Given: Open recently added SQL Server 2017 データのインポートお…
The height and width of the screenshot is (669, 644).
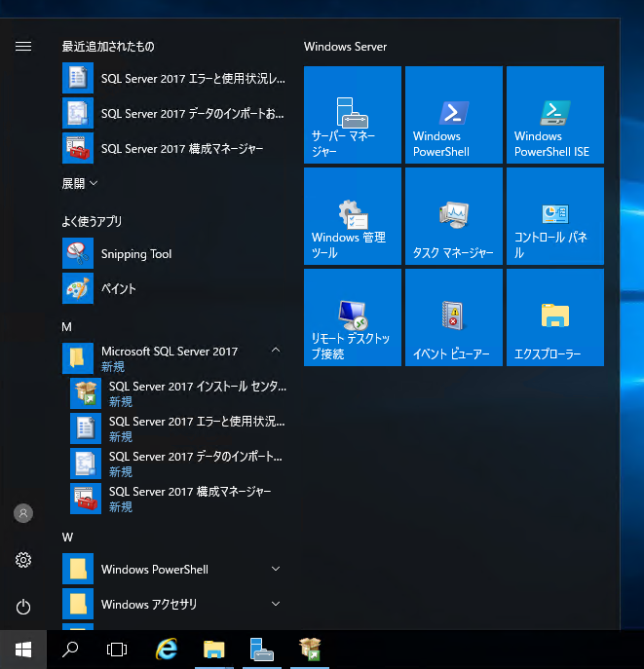Looking at the screenshot, I should coord(175,113).
